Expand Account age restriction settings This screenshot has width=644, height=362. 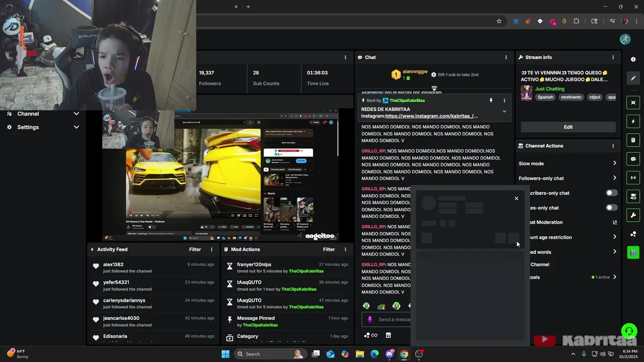click(x=615, y=237)
